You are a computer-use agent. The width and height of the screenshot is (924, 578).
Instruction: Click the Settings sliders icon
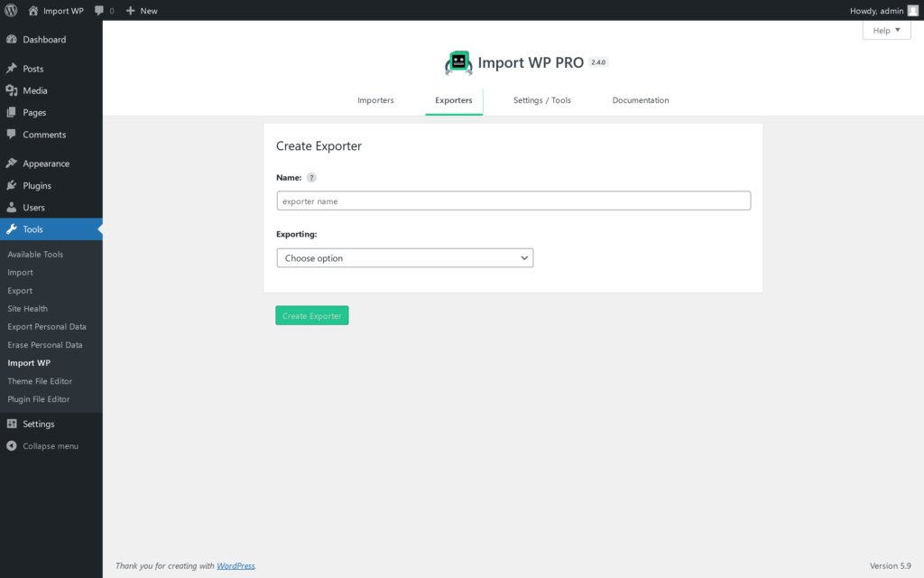coord(11,424)
